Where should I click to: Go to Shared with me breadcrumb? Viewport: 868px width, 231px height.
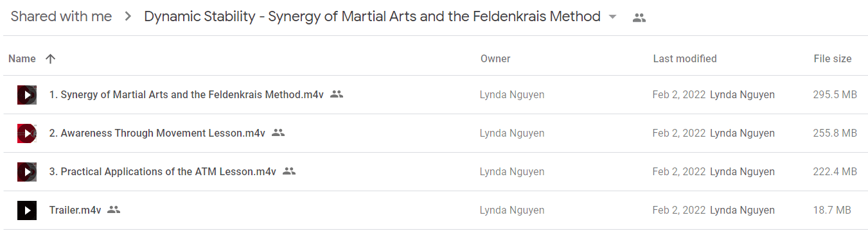61,17
